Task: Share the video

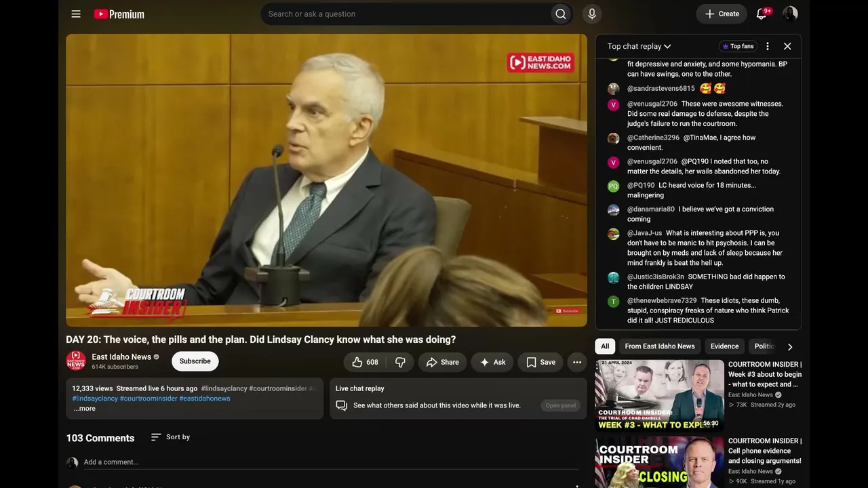Action: coord(442,362)
